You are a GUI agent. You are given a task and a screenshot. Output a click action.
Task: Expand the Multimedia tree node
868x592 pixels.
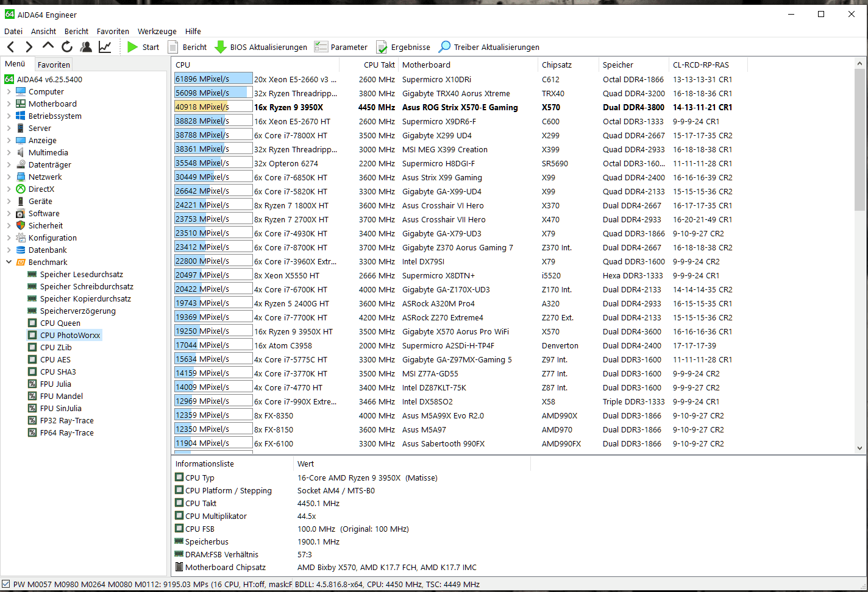point(9,152)
